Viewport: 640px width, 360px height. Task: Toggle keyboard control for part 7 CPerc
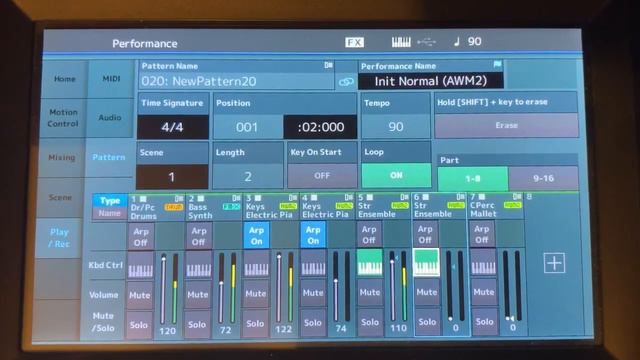pyautogui.click(x=483, y=262)
